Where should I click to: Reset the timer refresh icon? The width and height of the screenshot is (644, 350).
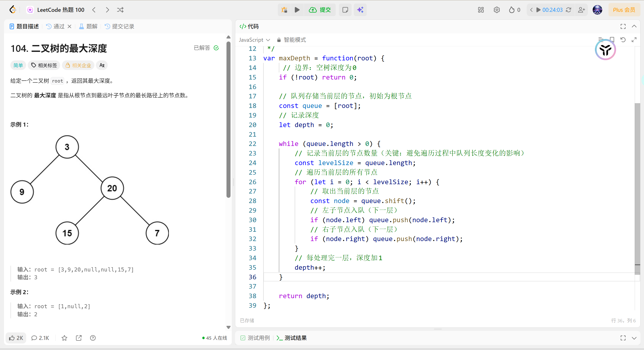point(569,10)
